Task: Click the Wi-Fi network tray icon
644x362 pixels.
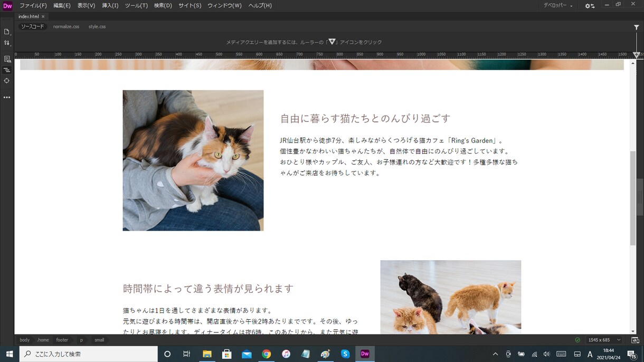Action: point(534,354)
